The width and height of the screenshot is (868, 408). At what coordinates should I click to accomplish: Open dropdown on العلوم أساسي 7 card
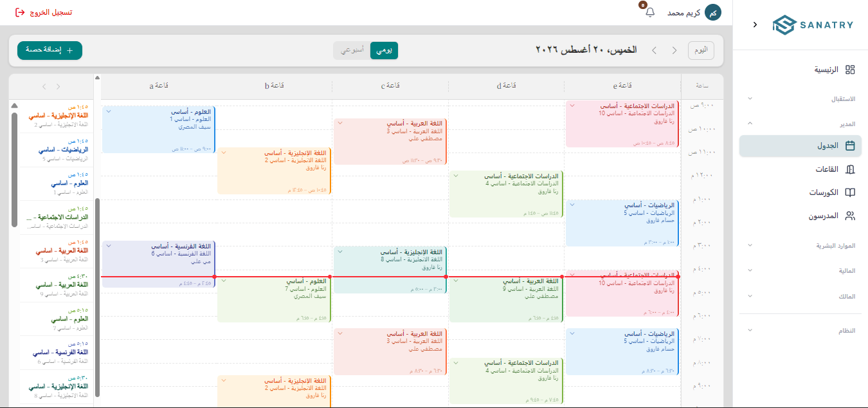pyautogui.click(x=224, y=281)
